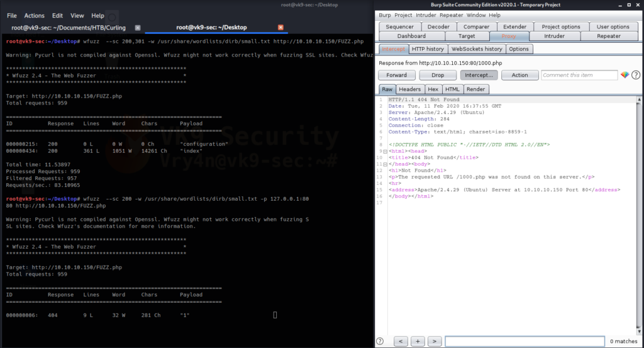The image size is (644, 348).
Task: Switch to the Repeater tool tab
Action: (x=609, y=36)
